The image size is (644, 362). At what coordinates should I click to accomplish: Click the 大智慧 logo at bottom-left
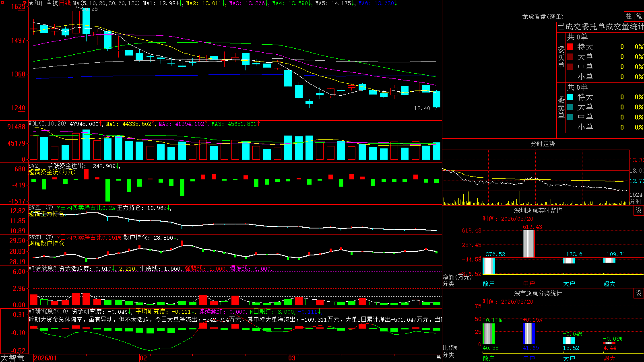coord(12,358)
